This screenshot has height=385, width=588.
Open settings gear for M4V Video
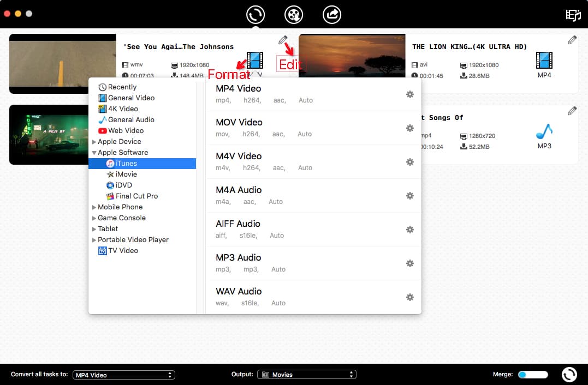pyautogui.click(x=410, y=162)
